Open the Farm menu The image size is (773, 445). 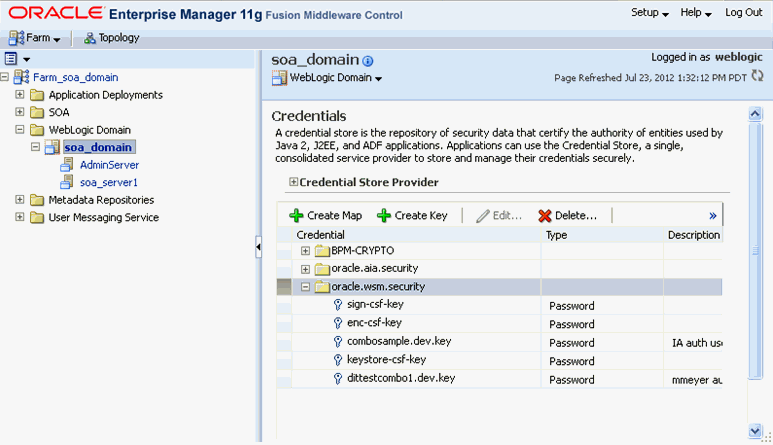[x=35, y=38]
